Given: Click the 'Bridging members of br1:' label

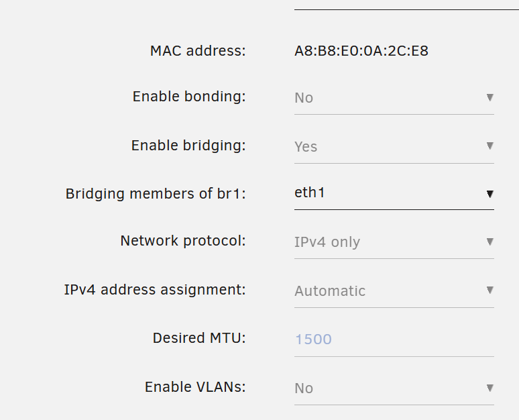Looking at the screenshot, I should 156,194.
